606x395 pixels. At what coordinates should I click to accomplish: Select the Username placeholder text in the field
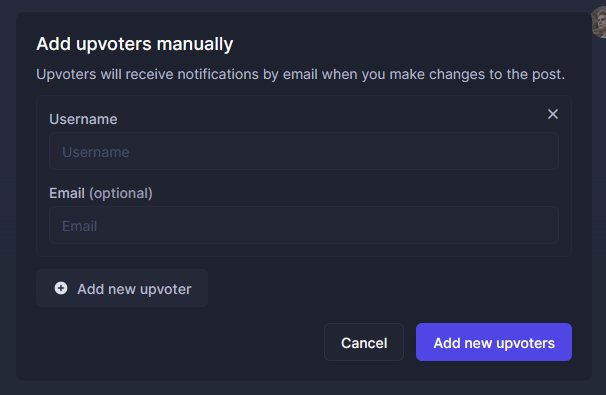click(95, 152)
